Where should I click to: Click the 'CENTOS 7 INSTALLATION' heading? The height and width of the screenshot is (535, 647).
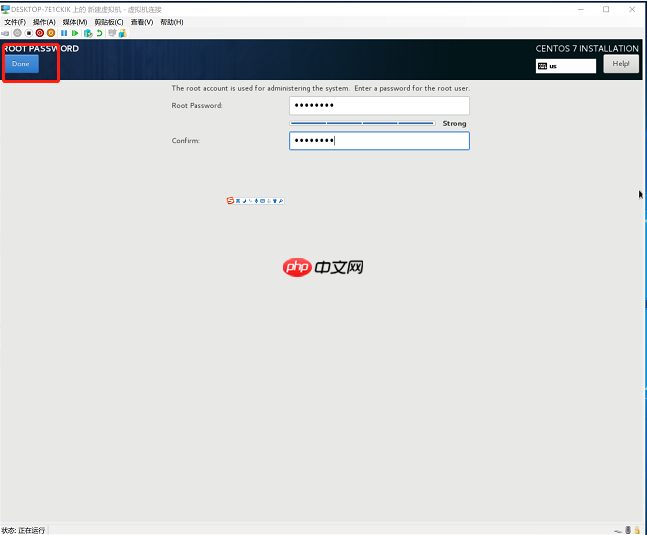(x=587, y=49)
